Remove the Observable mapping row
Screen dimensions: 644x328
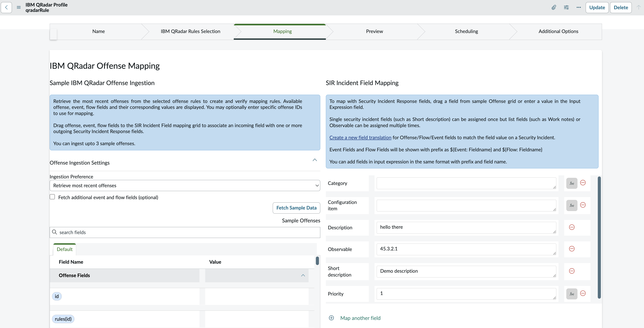pos(572,249)
